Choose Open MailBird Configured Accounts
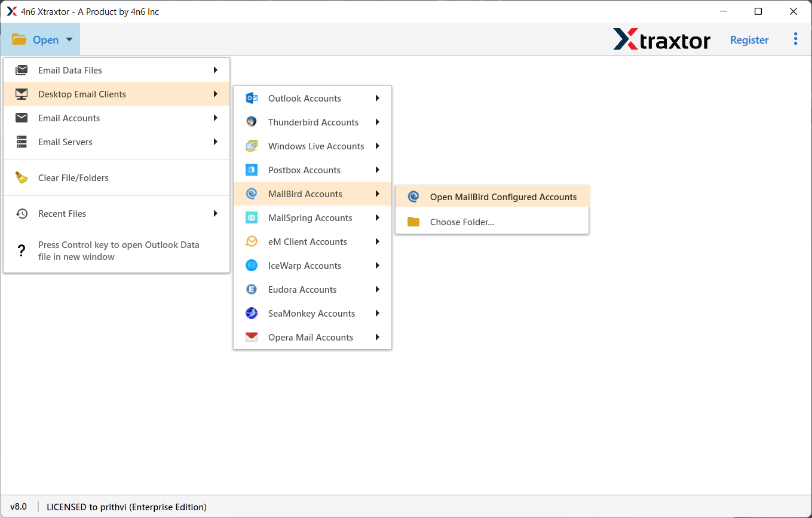 tap(503, 197)
